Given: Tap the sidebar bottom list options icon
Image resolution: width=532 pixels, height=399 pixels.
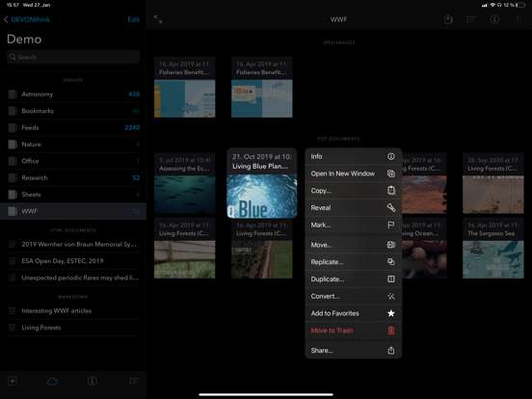Looking at the screenshot, I should [x=134, y=381].
